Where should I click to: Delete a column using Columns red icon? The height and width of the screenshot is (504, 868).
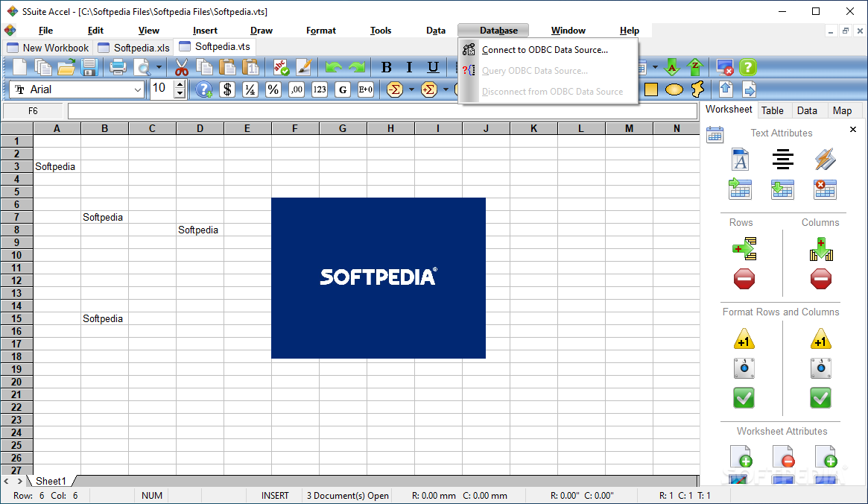pos(821,279)
